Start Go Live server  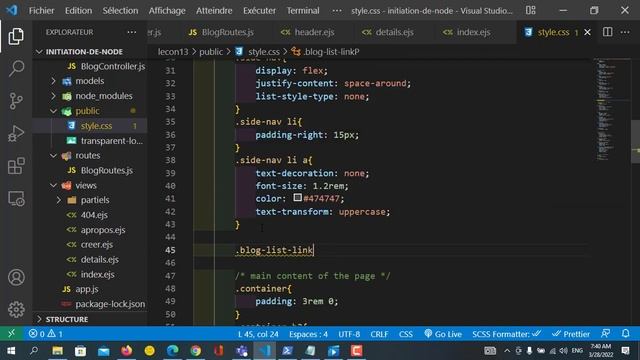point(443,334)
